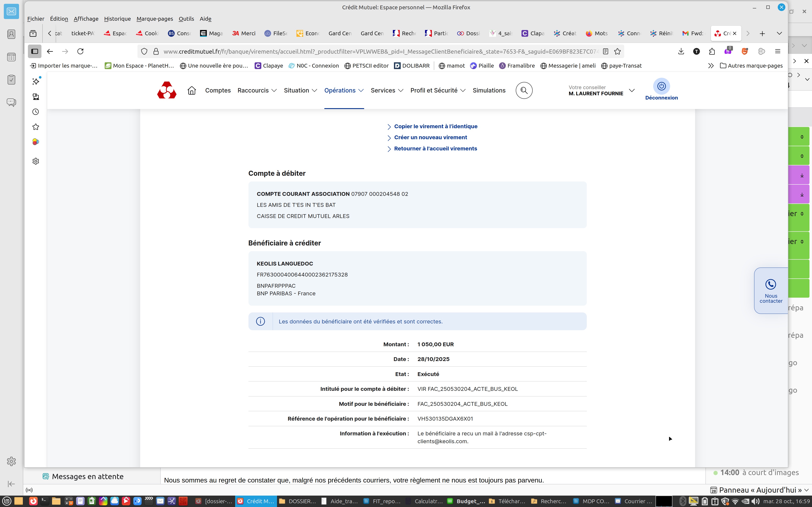Click the URL address bar field

pos(379,51)
